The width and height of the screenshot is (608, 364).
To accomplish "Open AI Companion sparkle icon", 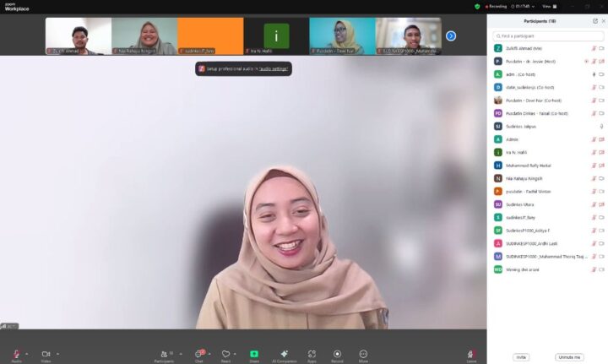I will pyautogui.click(x=285, y=354).
